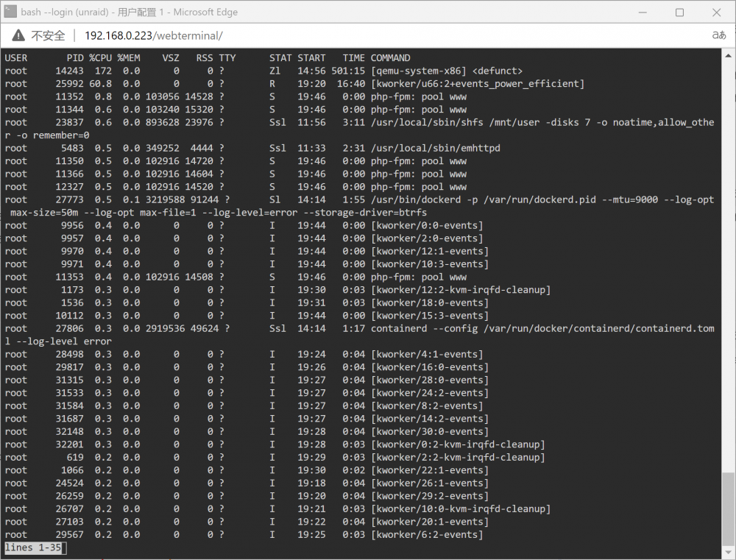
Task: Minimize the Edge window
Action: click(643, 13)
